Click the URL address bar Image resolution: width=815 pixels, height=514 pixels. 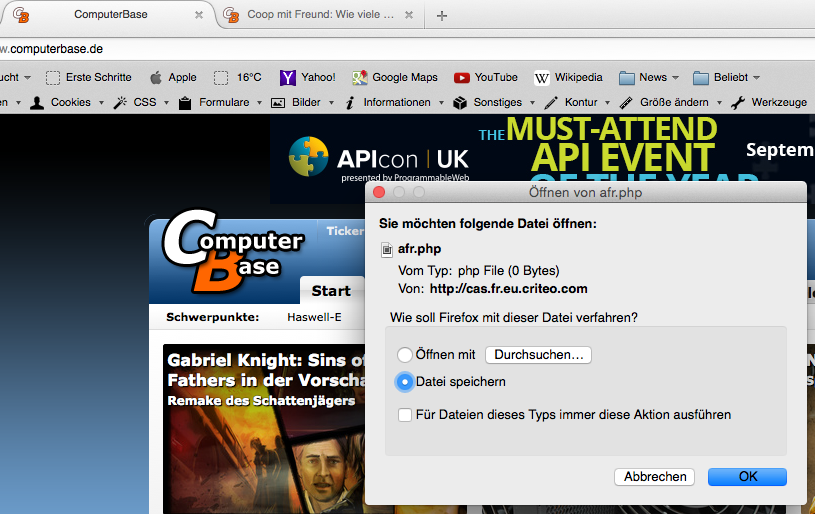coord(408,49)
